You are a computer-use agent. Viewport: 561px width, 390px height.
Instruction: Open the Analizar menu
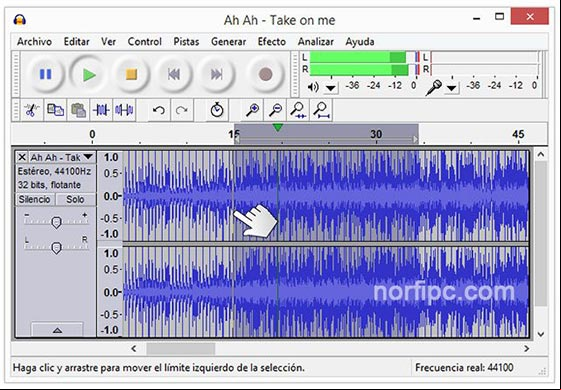tap(316, 42)
